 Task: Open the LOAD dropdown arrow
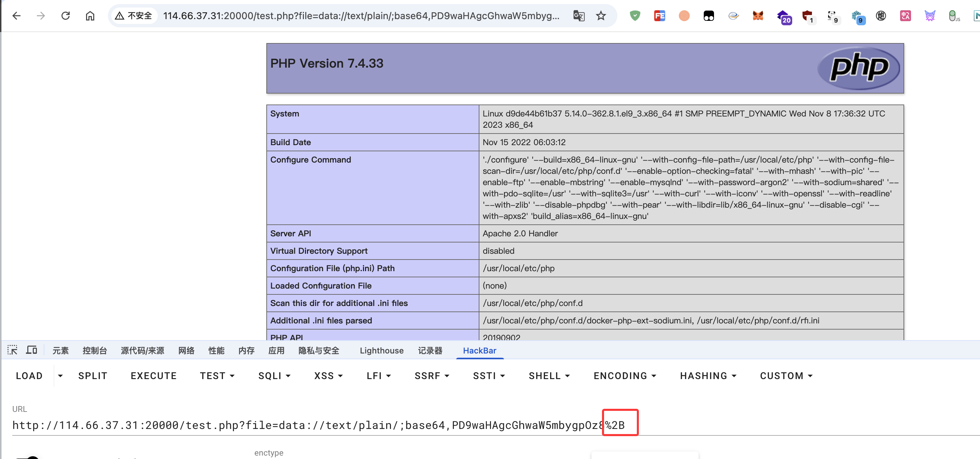pyautogui.click(x=60, y=376)
